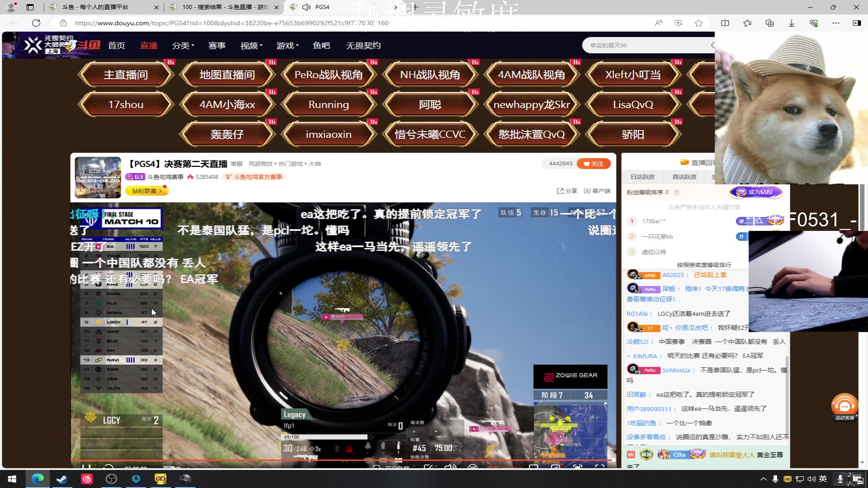Image resolution: width=868 pixels, height=488 pixels.
Task: Open the Edge tab actions menu
Action: click(x=30, y=7)
